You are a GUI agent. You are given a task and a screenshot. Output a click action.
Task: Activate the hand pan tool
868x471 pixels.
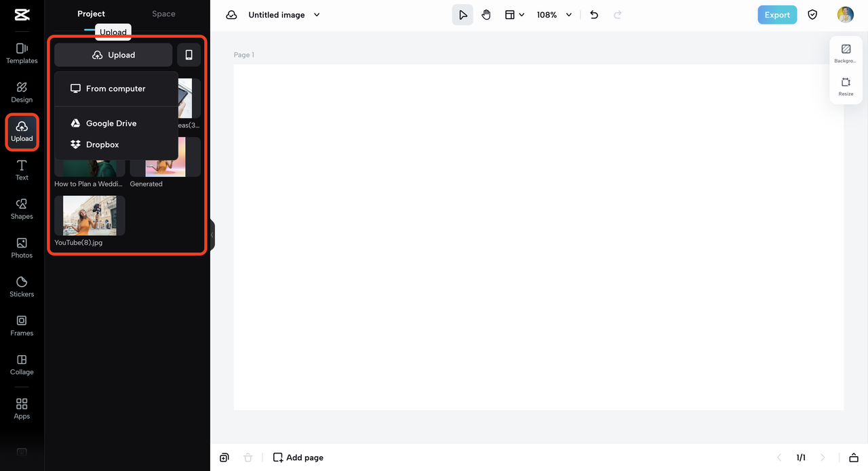486,15
